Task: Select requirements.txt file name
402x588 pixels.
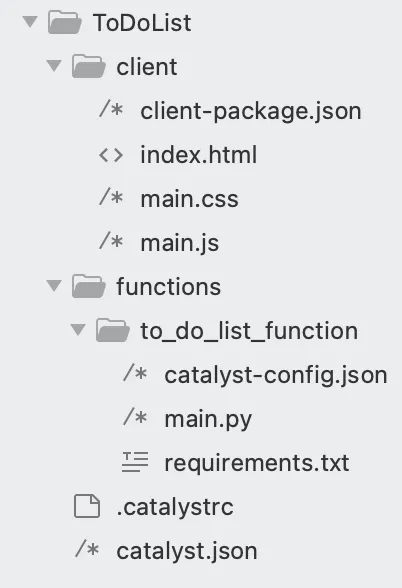Action: (x=257, y=464)
